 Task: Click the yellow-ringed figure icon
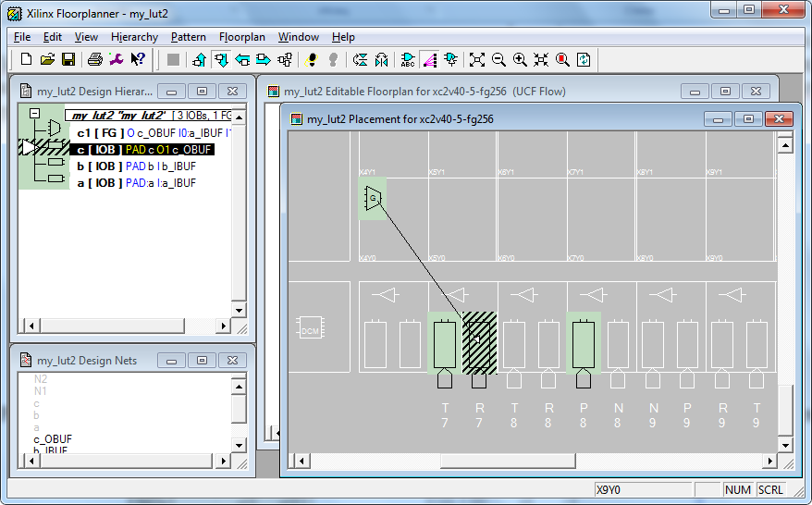pos(312,60)
